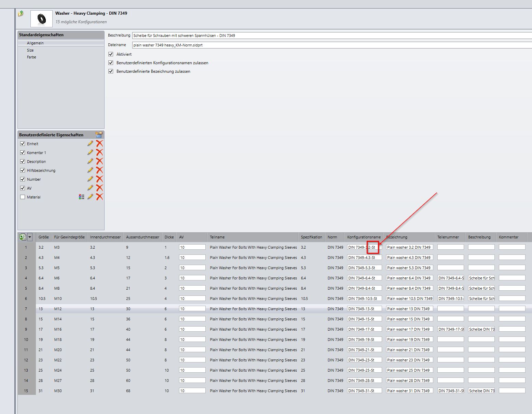Viewport: 532px width, 414px height.
Task: Click the green up-arrow icon beside the washer thumbnail
Action: [x=21, y=13]
